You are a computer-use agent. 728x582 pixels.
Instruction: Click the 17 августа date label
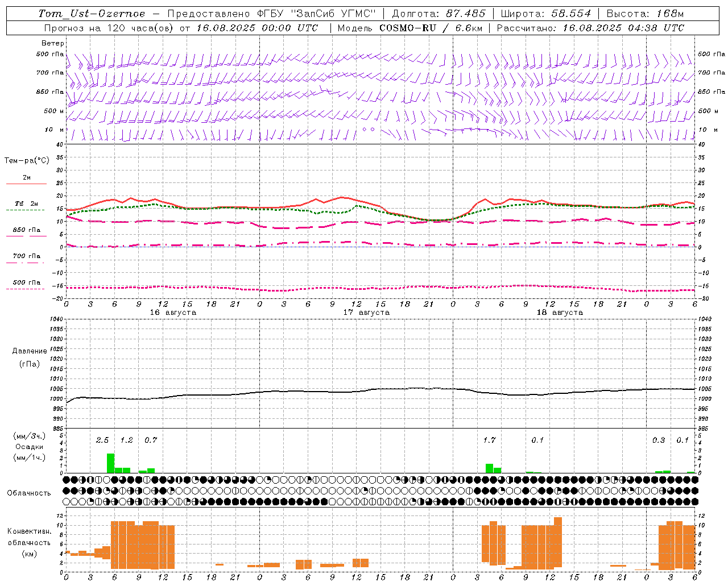(366, 313)
